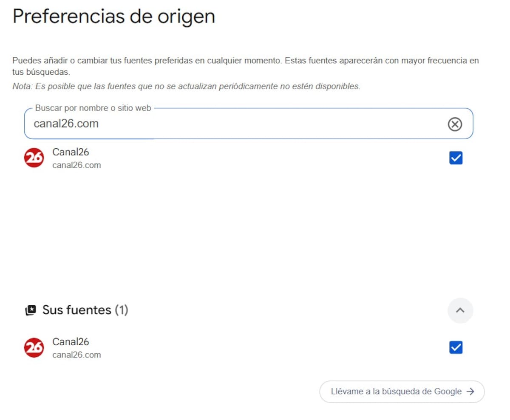
Task: Click the (1) count beside Sus fuentes
Action: tap(121, 310)
